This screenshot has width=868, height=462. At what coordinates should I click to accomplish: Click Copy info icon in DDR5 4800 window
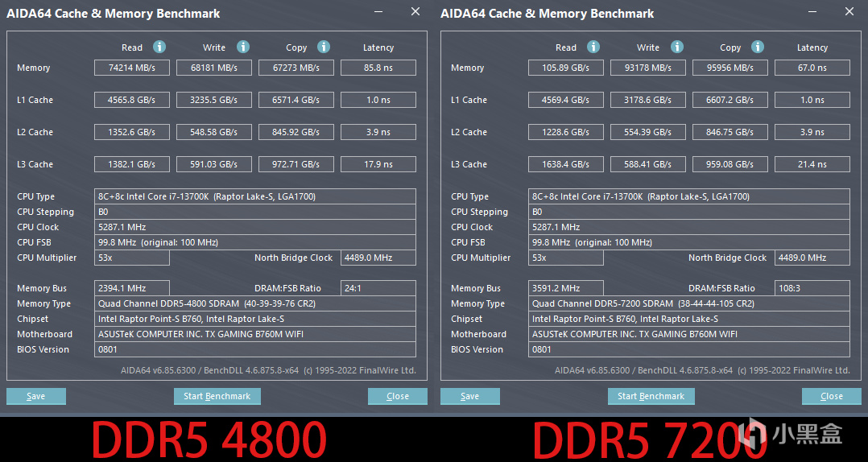[x=324, y=47]
